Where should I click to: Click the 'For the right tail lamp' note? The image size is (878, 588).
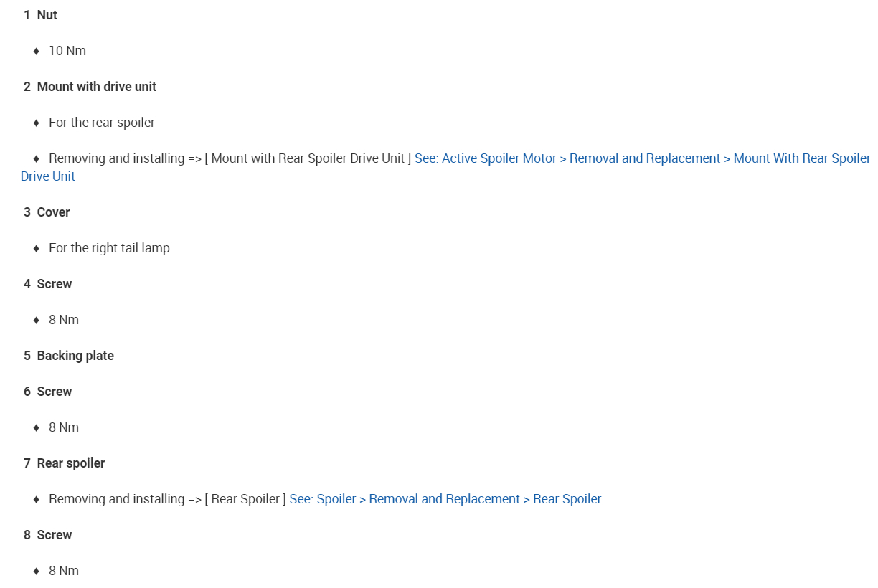coord(109,248)
